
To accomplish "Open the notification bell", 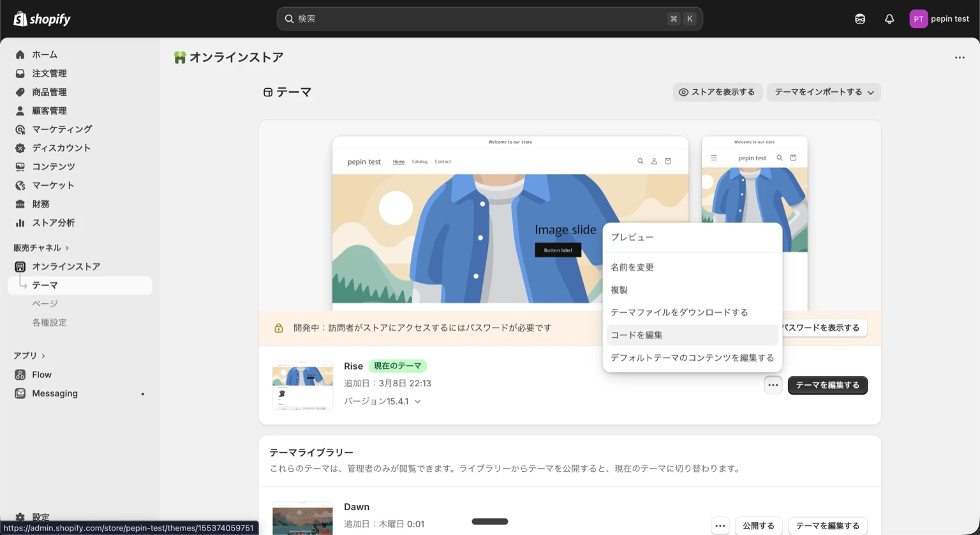I will pyautogui.click(x=889, y=19).
